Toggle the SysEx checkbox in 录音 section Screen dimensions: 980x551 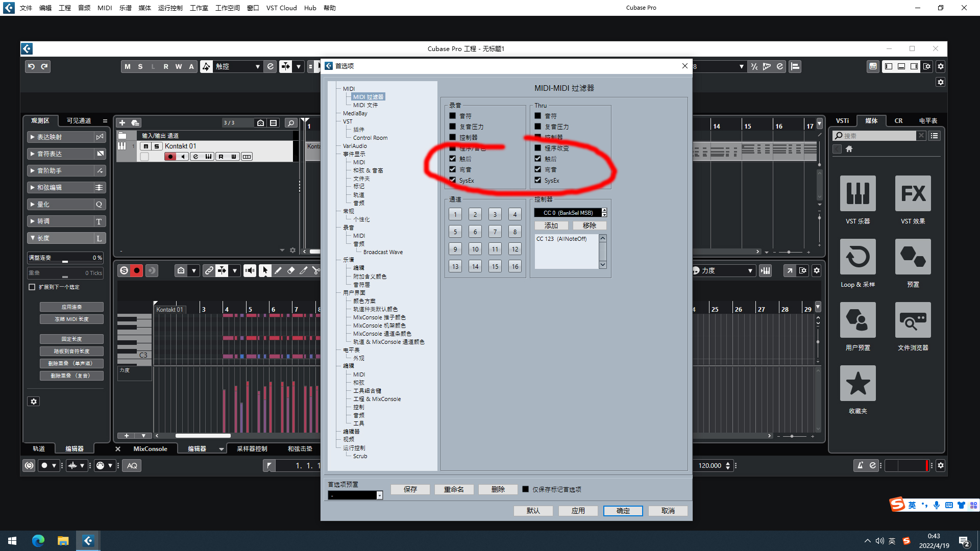(x=452, y=180)
